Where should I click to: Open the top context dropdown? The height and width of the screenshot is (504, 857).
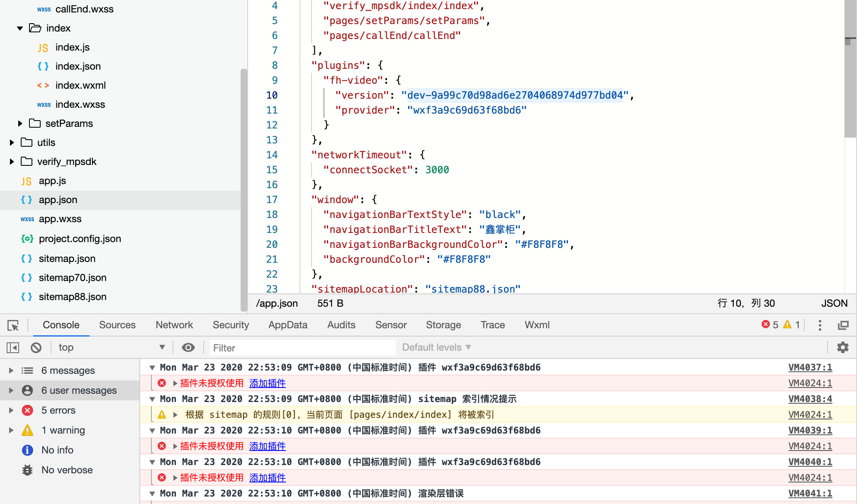(x=111, y=347)
